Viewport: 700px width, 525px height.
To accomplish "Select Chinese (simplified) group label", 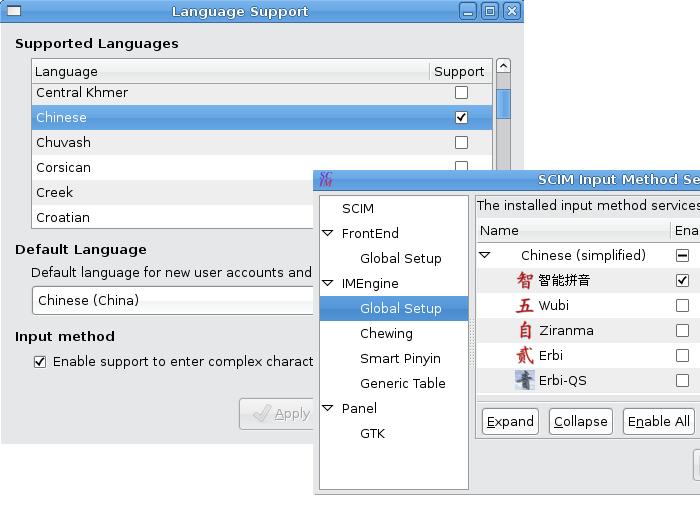I will [583, 255].
